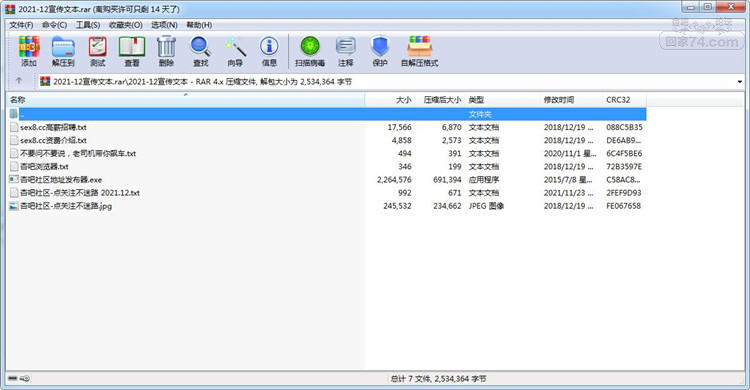The image size is (750, 390).
Task: Click the WinRAR archive icon in address bar
Action: (45, 81)
